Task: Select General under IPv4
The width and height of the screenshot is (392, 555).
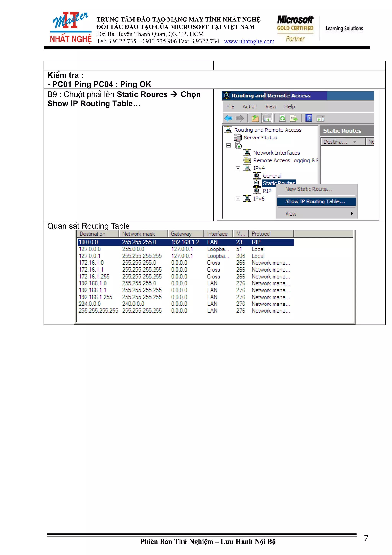Action: pyautogui.click(x=272, y=176)
